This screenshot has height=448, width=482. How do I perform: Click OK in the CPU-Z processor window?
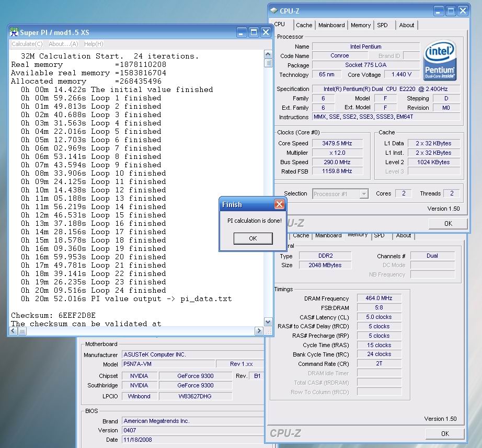[448, 224]
